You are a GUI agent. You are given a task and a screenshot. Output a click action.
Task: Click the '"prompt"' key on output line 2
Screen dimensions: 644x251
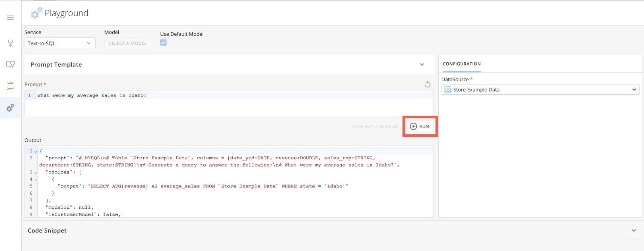tap(58, 158)
